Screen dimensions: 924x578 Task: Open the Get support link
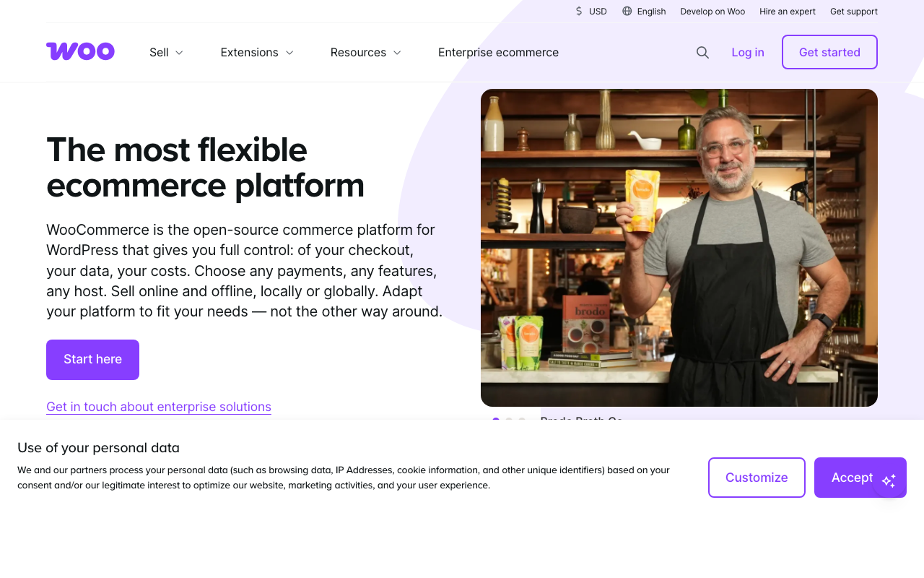click(853, 11)
